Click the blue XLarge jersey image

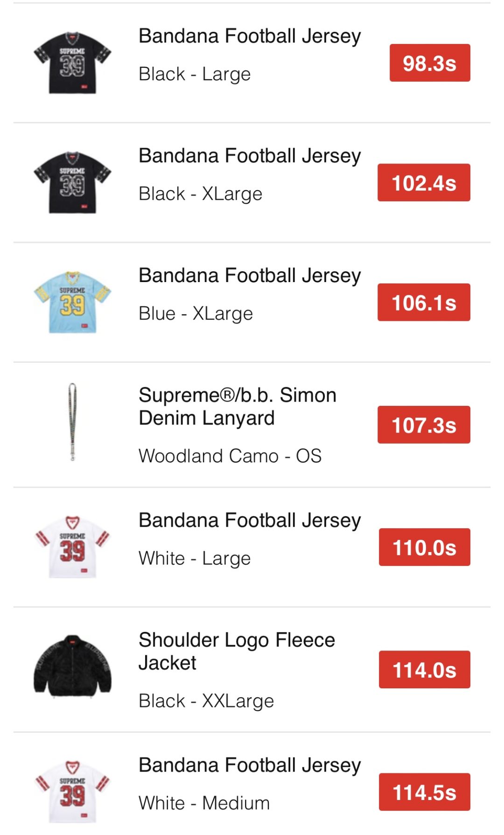point(72,302)
